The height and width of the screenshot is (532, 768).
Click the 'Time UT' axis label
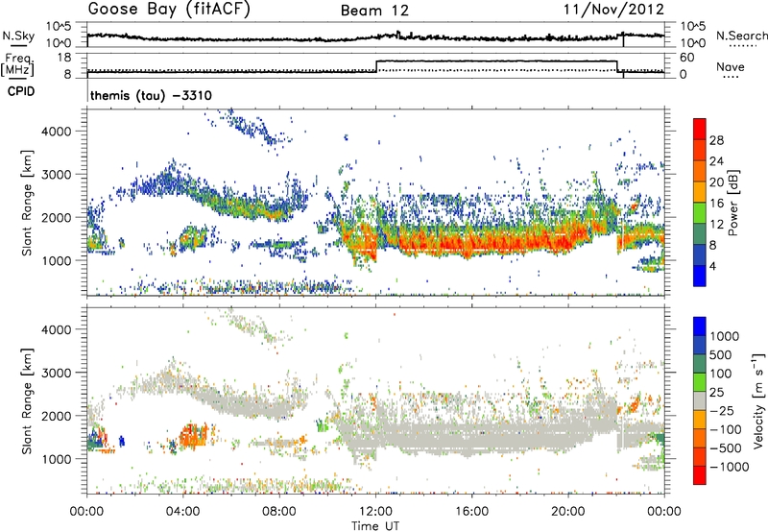375,526
